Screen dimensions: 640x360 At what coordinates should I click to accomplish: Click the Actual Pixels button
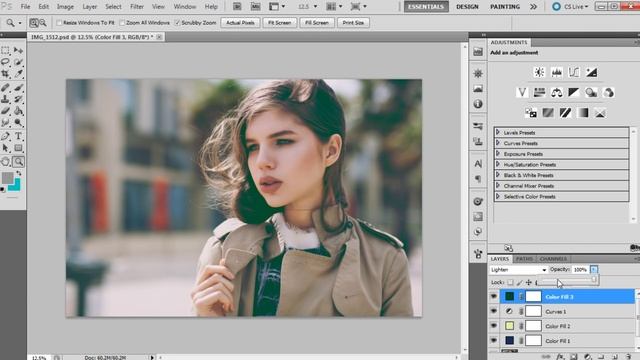(x=240, y=23)
